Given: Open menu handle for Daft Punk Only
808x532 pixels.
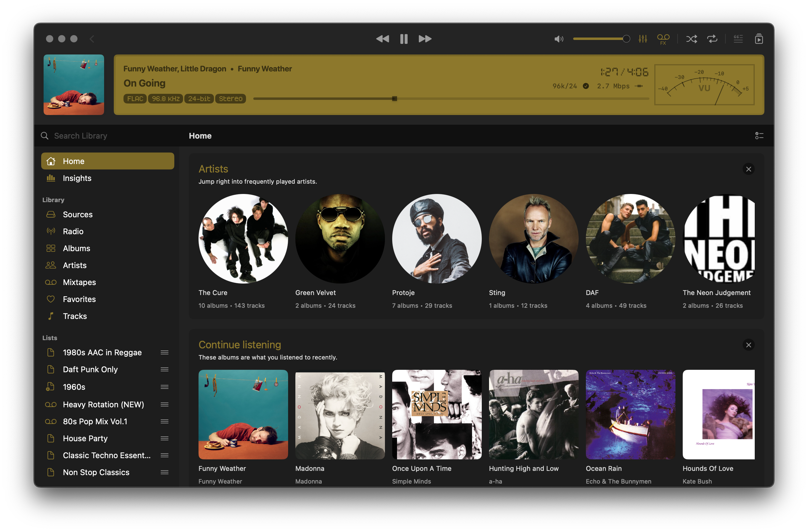Looking at the screenshot, I should pyautogui.click(x=165, y=369).
